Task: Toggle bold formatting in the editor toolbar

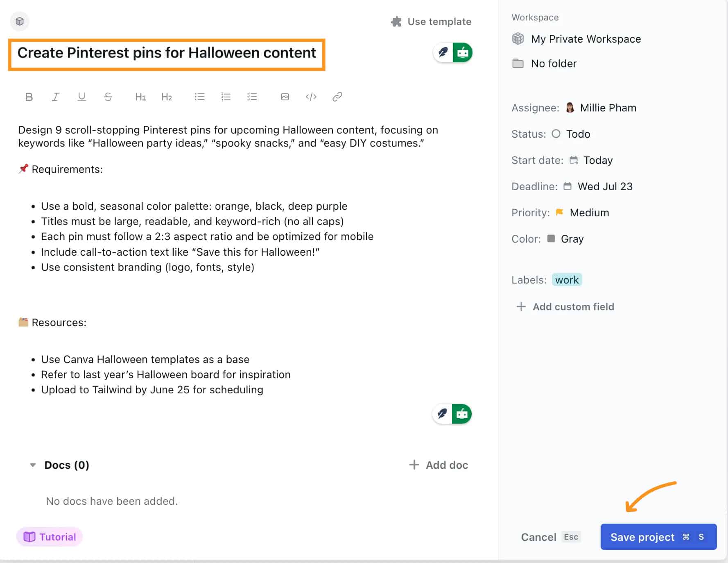Action: (29, 97)
